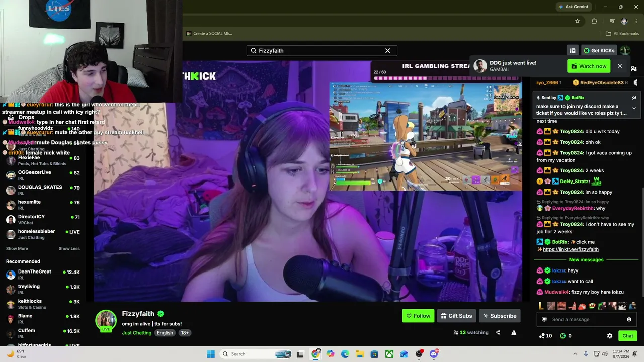This screenshot has width=644, height=362.
Task: Expand the pinned BotRix message
Action: coord(634,108)
